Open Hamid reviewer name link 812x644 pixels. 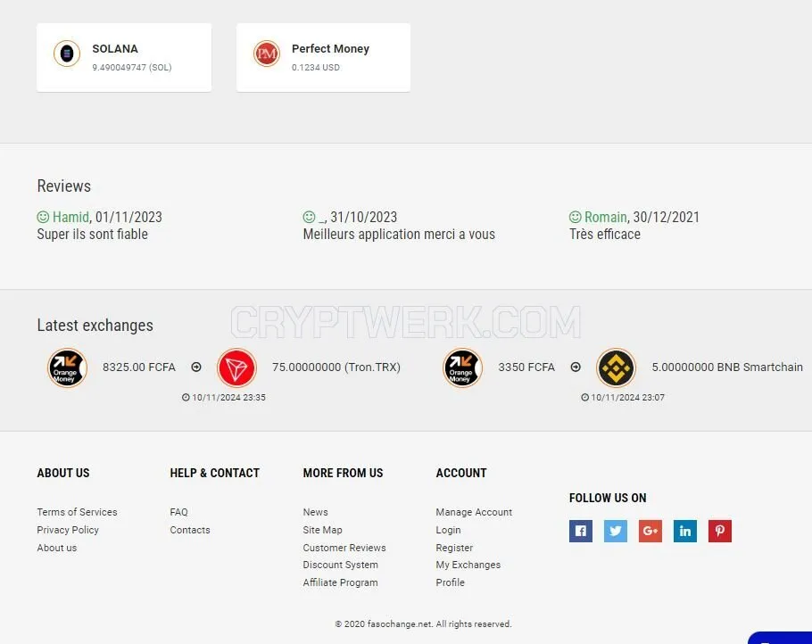[71, 217]
